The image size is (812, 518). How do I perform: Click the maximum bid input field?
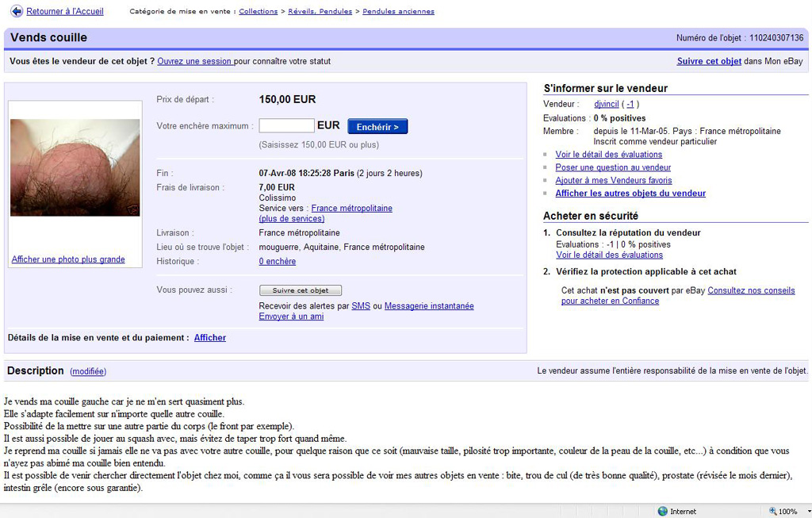click(x=286, y=126)
